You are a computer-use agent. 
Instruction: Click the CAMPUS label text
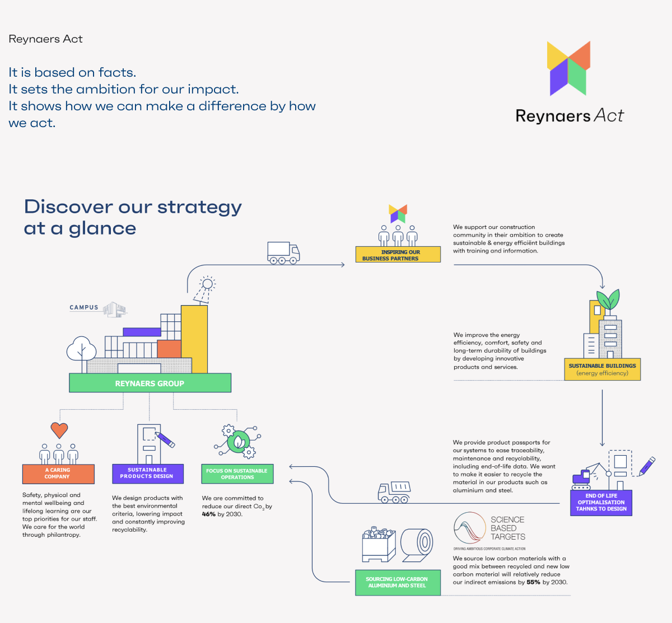pos(84,307)
